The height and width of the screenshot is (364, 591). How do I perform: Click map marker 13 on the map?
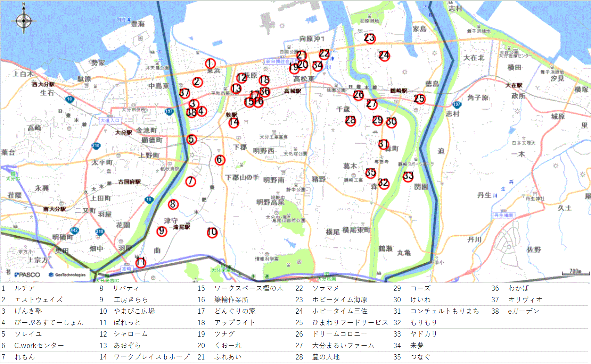click(236, 89)
